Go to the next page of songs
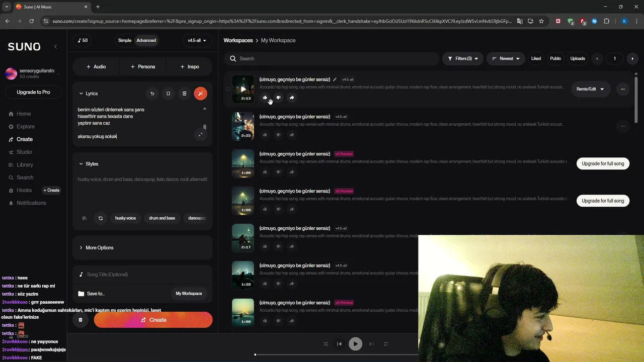The height and width of the screenshot is (362, 644). point(632,58)
